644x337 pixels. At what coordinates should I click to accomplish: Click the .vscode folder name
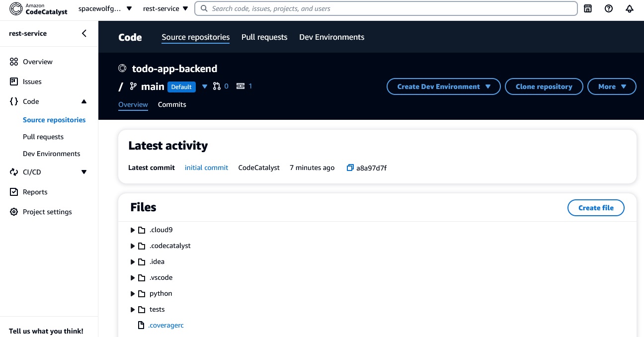tap(161, 278)
